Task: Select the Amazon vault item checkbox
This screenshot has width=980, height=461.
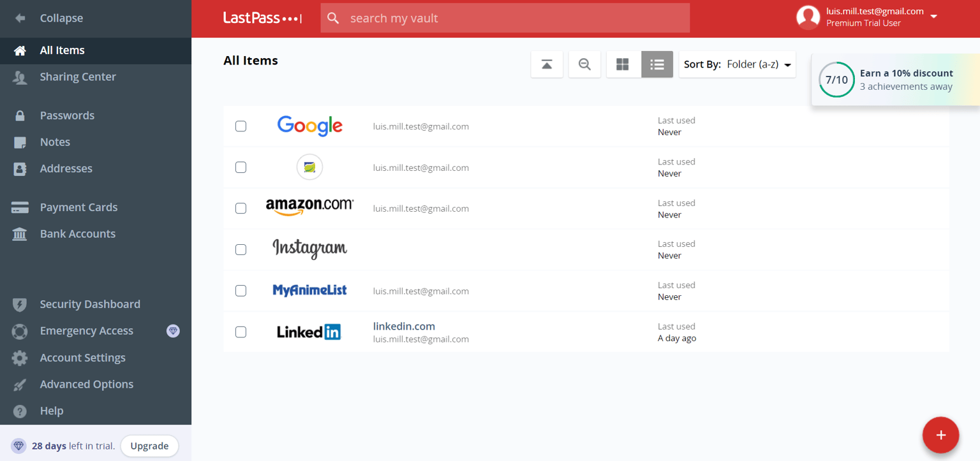Action: 241,208
